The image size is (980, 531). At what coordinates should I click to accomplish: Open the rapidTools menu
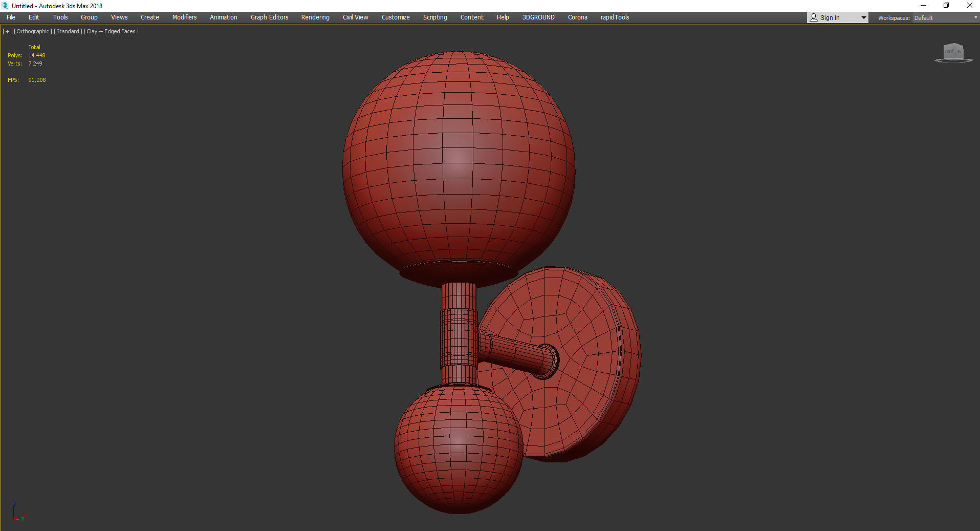615,17
